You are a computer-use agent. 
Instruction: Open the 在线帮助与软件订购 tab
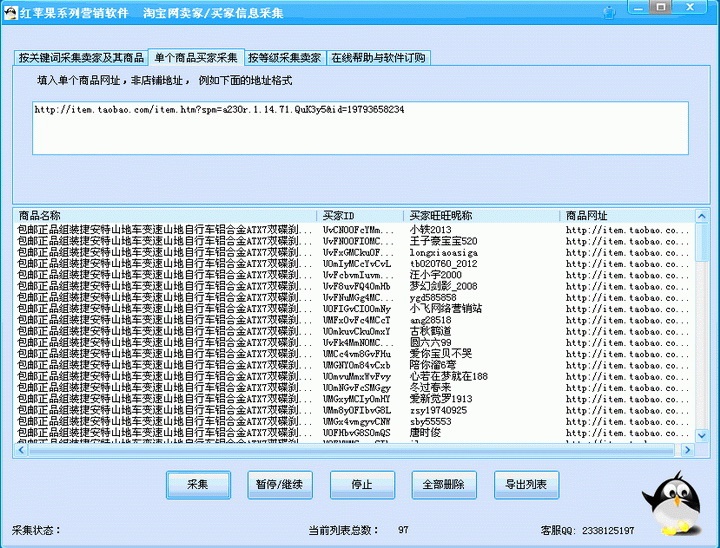tap(378, 57)
